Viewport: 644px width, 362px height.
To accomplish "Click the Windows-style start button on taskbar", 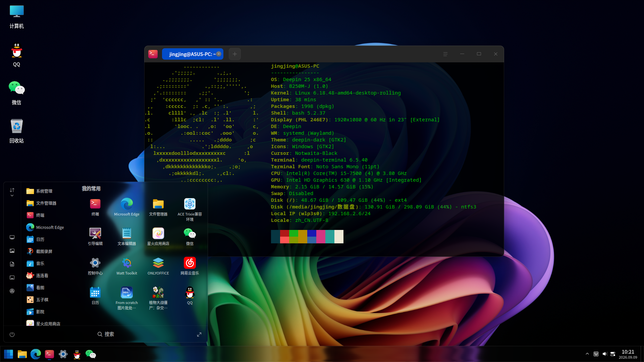I will pos(9,354).
